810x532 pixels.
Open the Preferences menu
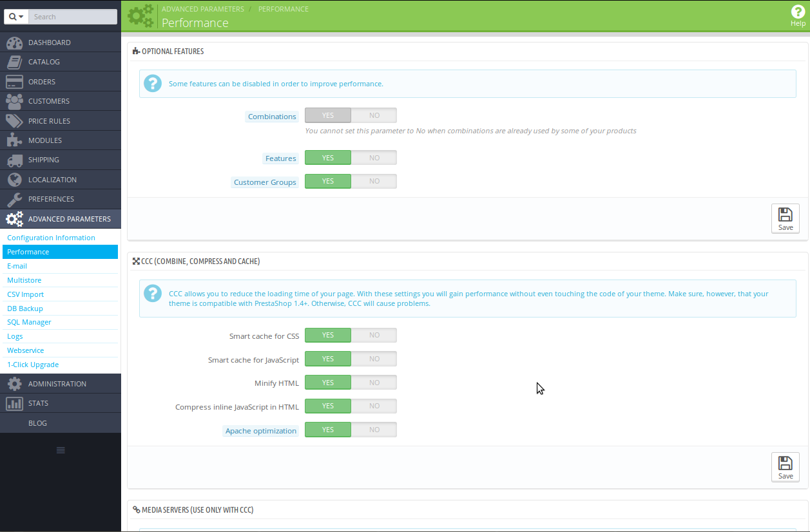(x=60, y=199)
